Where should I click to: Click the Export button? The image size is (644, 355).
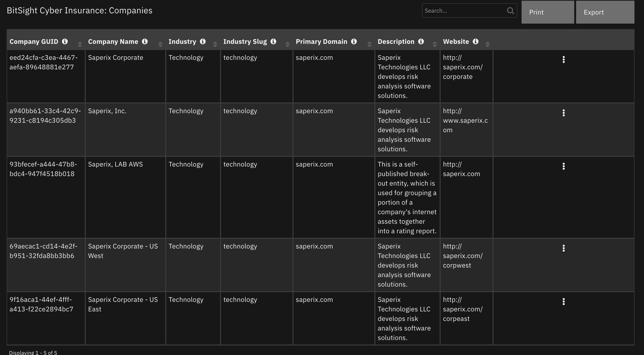[605, 12]
